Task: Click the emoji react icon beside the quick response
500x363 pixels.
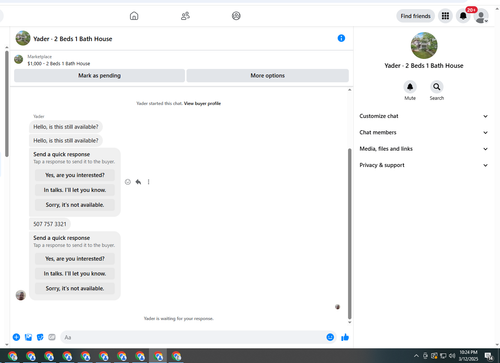Action: [128, 182]
